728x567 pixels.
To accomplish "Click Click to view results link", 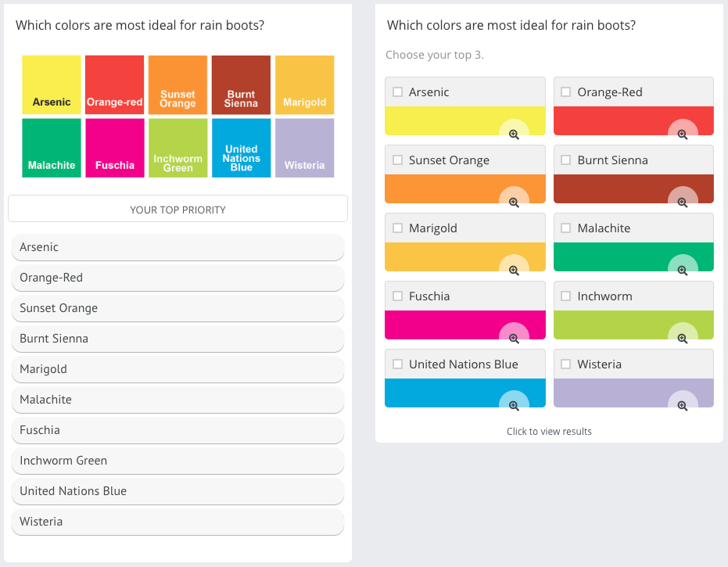I will pyautogui.click(x=549, y=432).
